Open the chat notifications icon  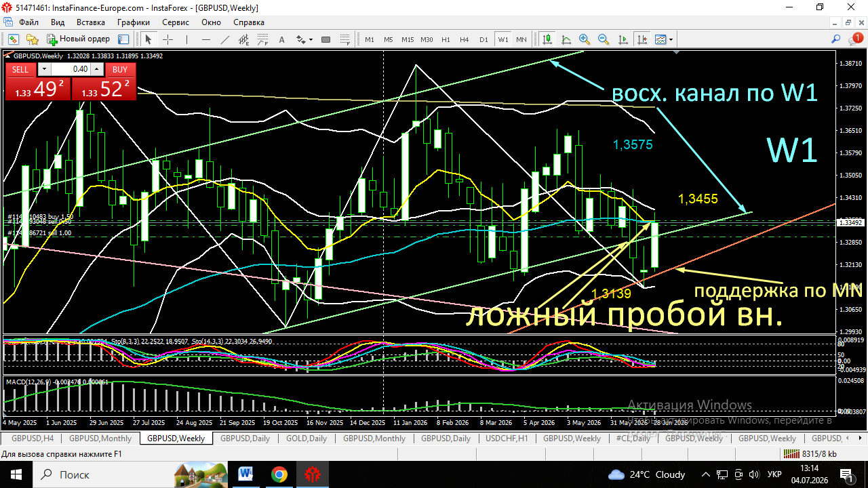pyautogui.click(x=856, y=39)
